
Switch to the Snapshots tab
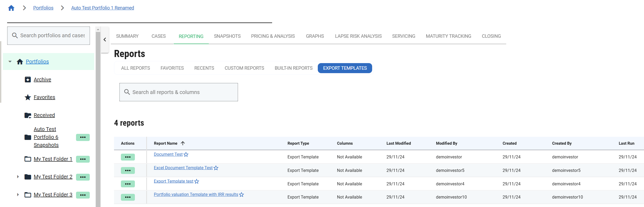tap(227, 36)
